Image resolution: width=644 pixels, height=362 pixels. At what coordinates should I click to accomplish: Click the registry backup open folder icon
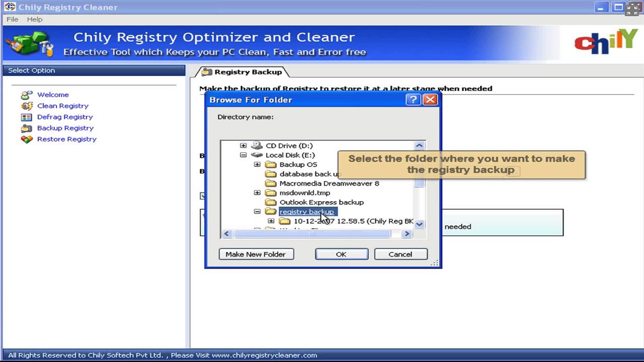pyautogui.click(x=271, y=212)
